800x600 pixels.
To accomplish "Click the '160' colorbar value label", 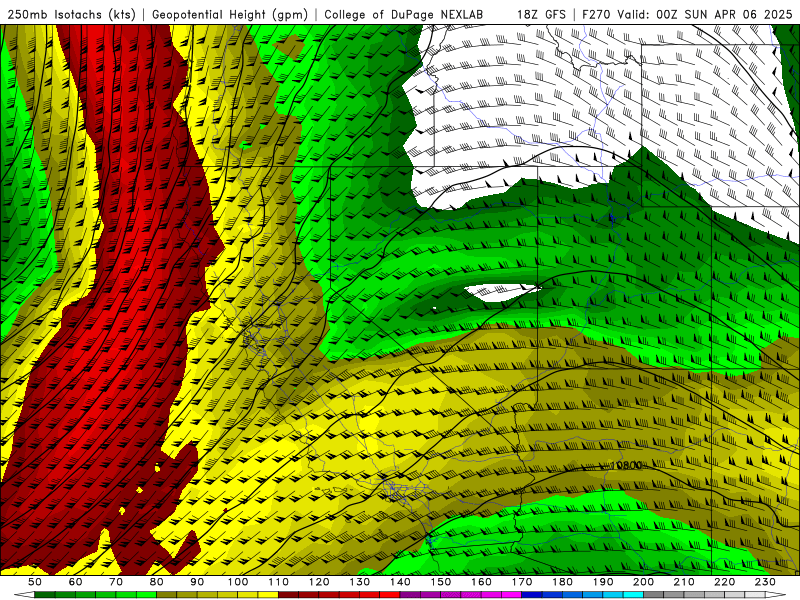I will coord(481,582).
